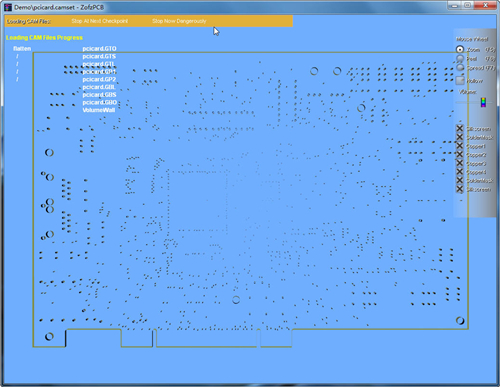Select the Peel (F6) mouse wheel option

tap(460, 59)
